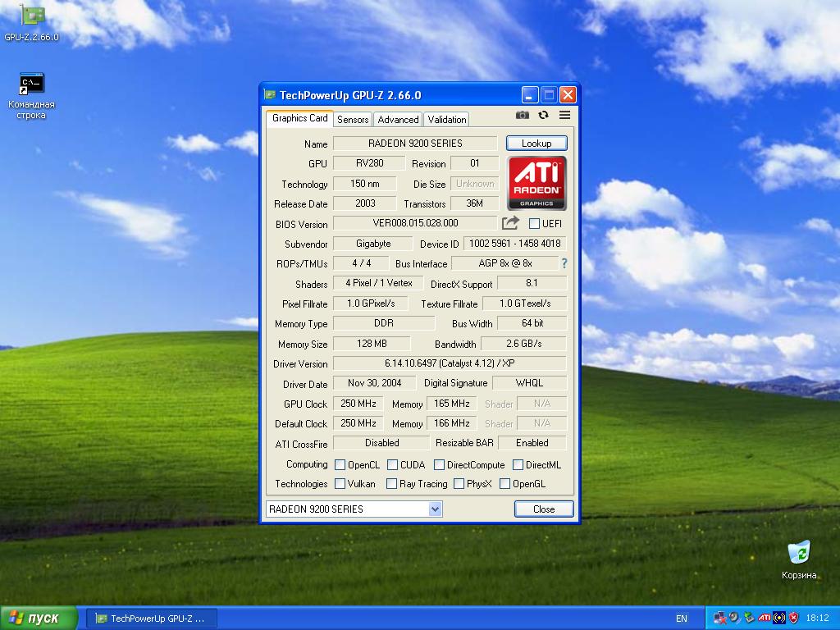Open the пуск Start menu
Image resolution: width=840 pixels, height=630 pixels.
pyautogui.click(x=39, y=619)
